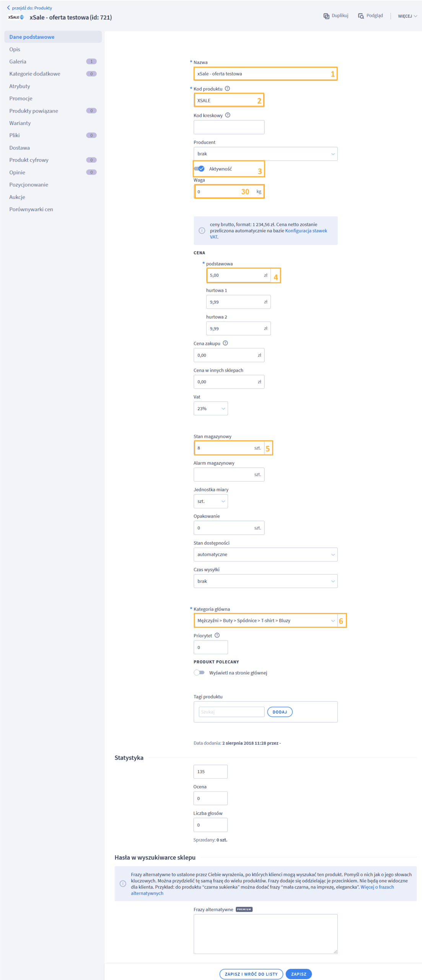Screen dimensions: 422x980
Task: Open the Konfiguracja stawek VAT link
Action: (x=306, y=231)
